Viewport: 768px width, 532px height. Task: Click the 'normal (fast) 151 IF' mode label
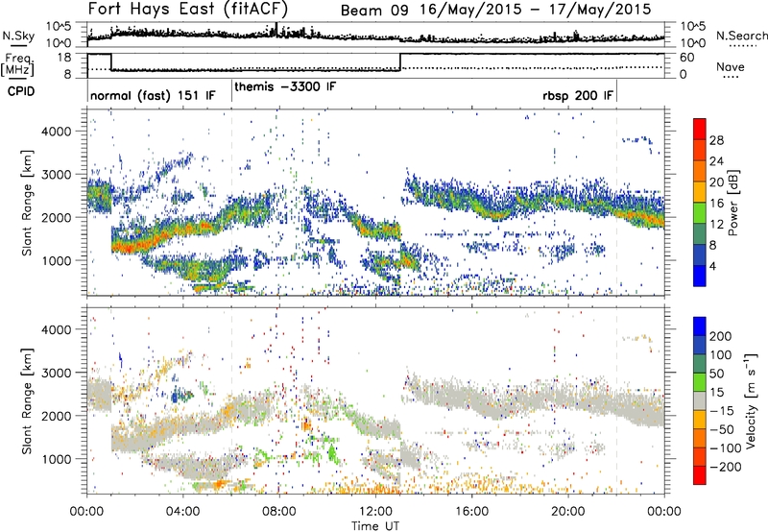pos(153,95)
